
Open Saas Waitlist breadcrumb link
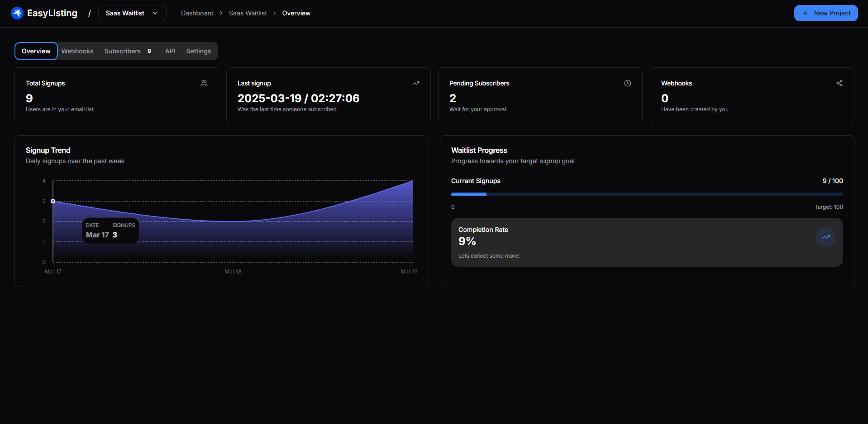coord(248,13)
